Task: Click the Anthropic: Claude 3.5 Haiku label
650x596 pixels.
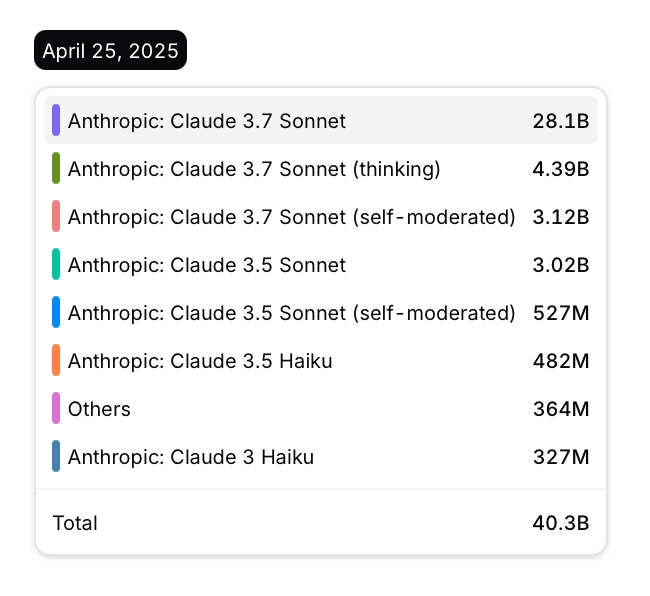Action: pyautogui.click(x=200, y=361)
